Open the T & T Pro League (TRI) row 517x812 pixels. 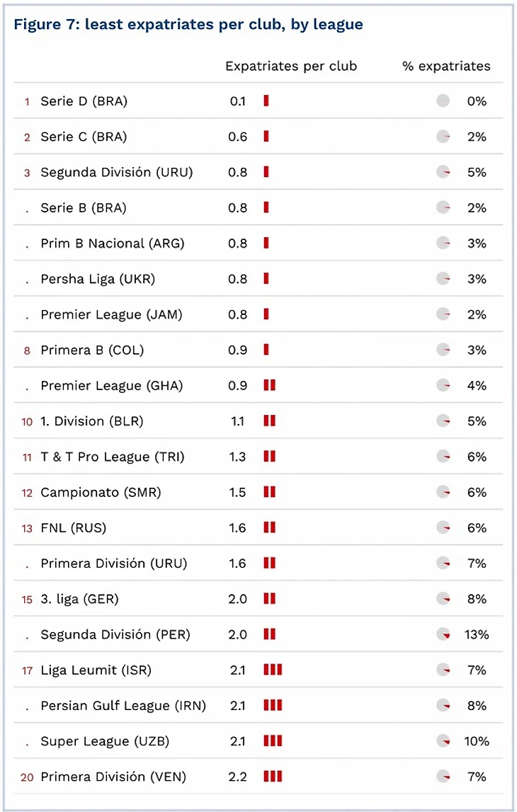point(112,457)
